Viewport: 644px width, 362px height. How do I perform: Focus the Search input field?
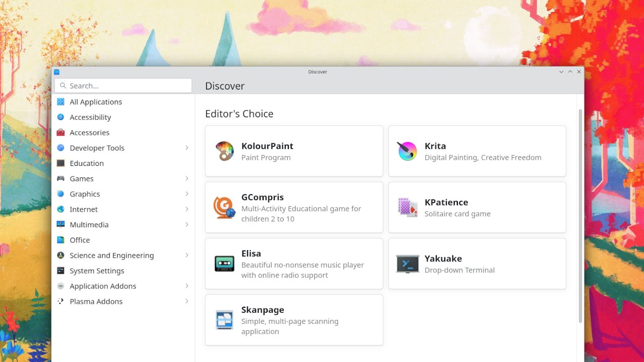click(x=123, y=85)
